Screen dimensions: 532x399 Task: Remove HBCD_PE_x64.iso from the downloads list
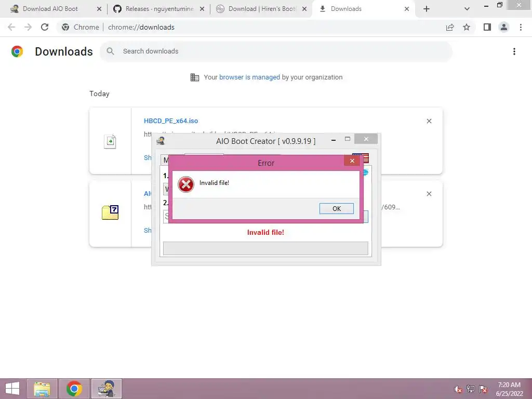click(429, 121)
